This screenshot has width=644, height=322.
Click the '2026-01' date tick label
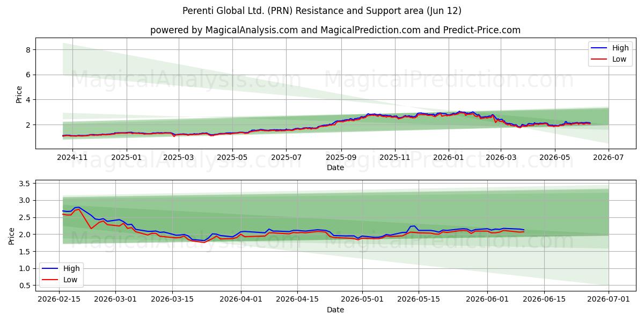pyautogui.click(x=449, y=157)
